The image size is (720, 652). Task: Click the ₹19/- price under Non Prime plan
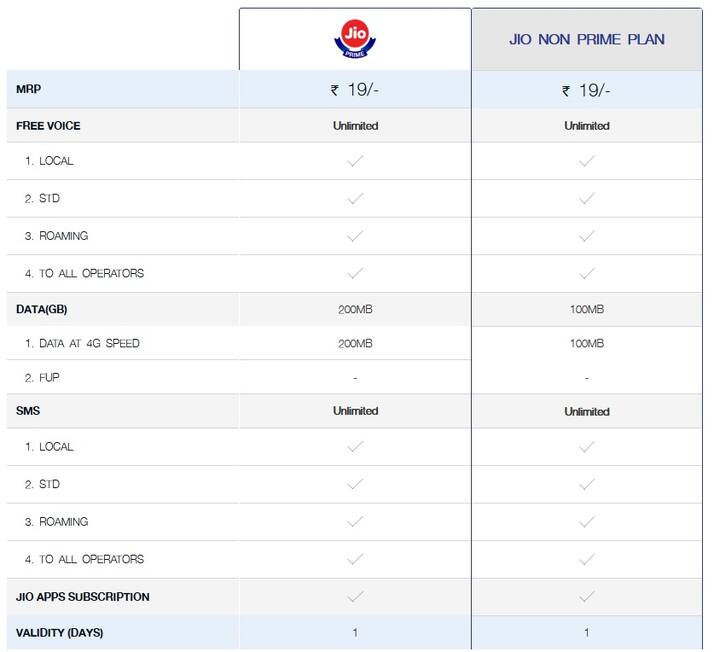pyautogui.click(x=586, y=90)
